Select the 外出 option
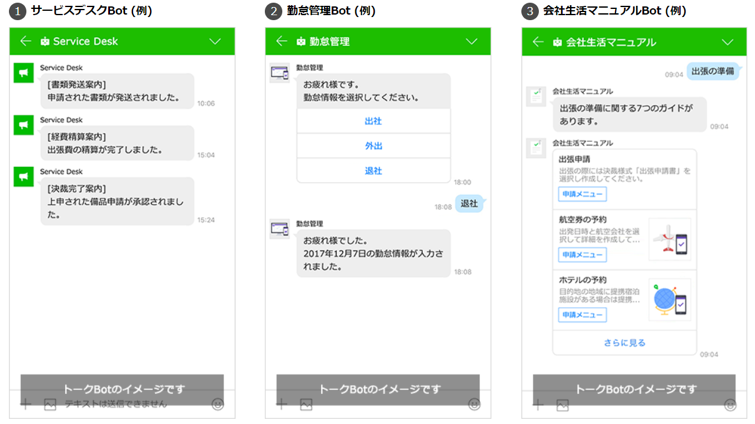Viewport: 755px width, 424px height. click(x=373, y=146)
